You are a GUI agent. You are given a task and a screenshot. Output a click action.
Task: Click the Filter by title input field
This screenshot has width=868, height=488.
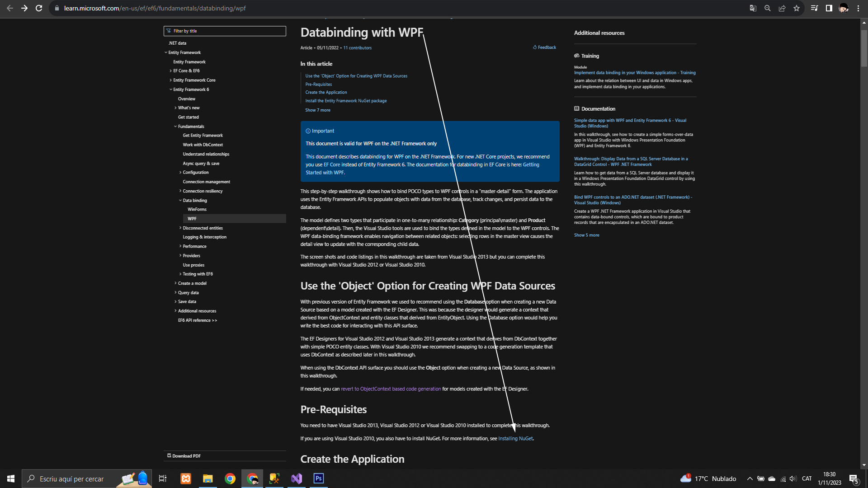225,31
